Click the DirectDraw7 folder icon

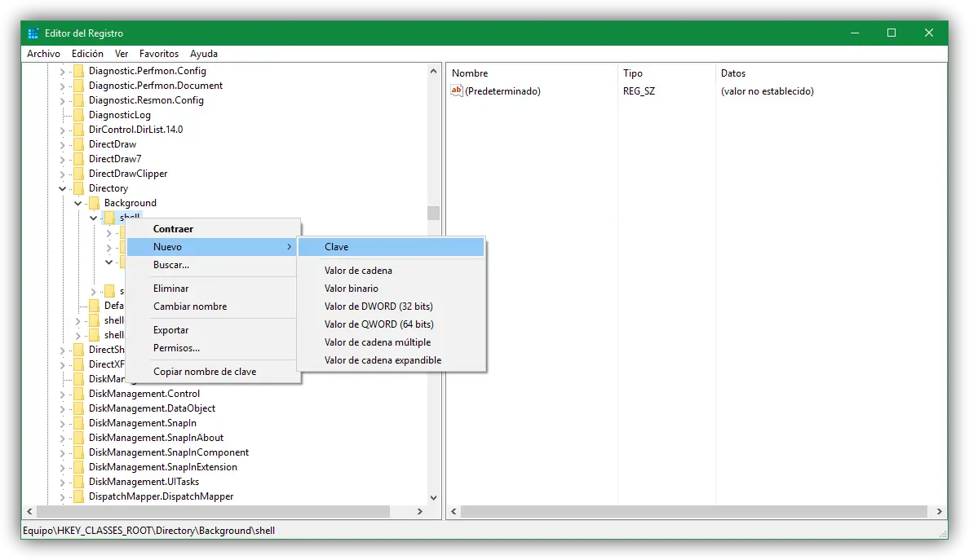(x=78, y=159)
